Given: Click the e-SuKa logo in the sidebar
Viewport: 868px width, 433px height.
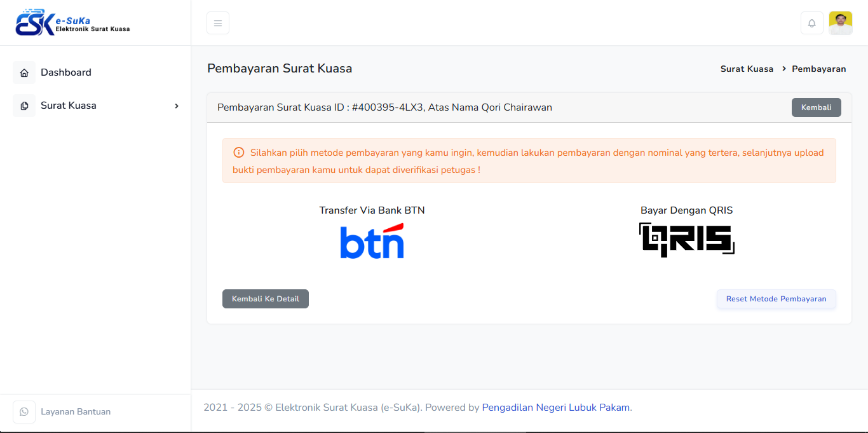Looking at the screenshot, I should pos(72,23).
